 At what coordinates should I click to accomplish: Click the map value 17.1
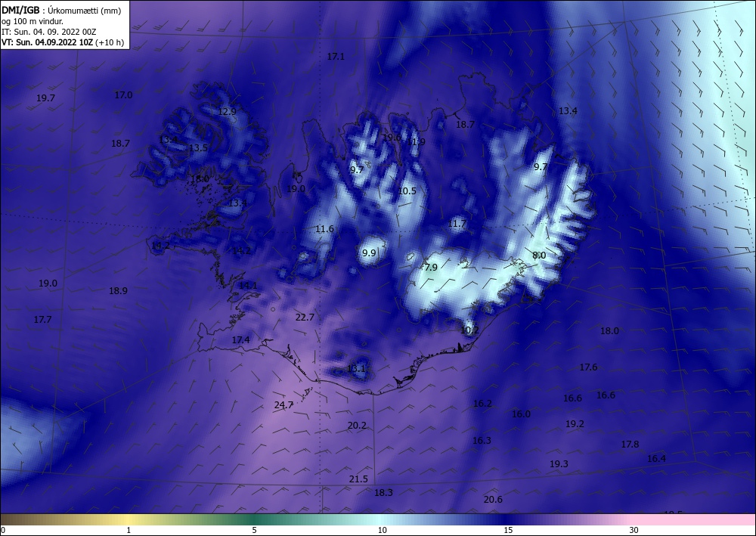point(336,57)
